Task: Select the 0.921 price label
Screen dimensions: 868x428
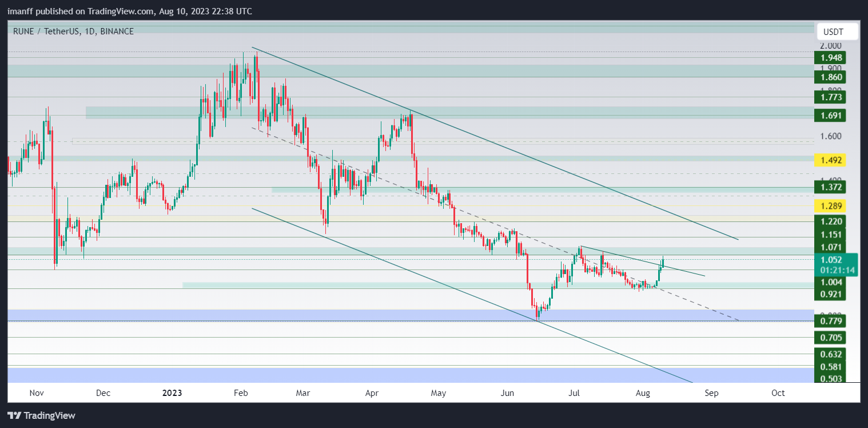Action: click(830, 294)
